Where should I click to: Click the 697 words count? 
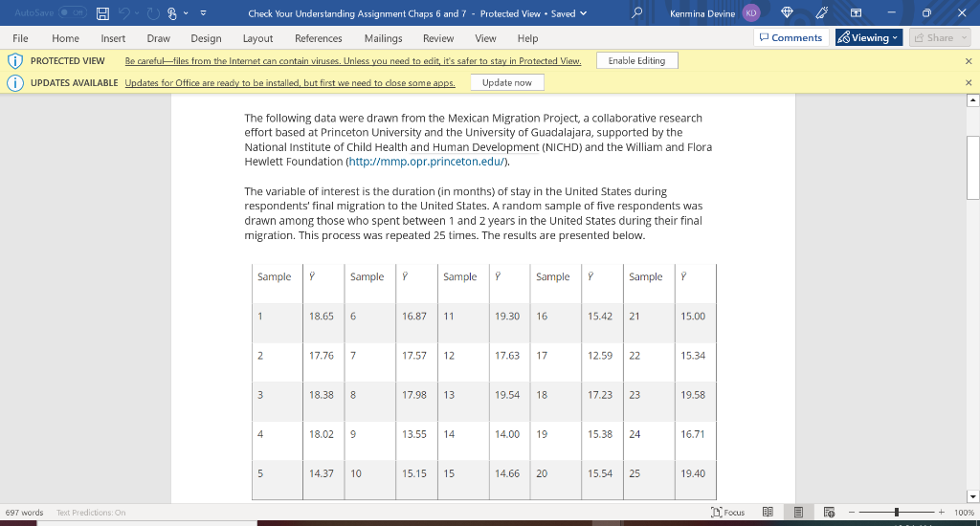[24, 513]
